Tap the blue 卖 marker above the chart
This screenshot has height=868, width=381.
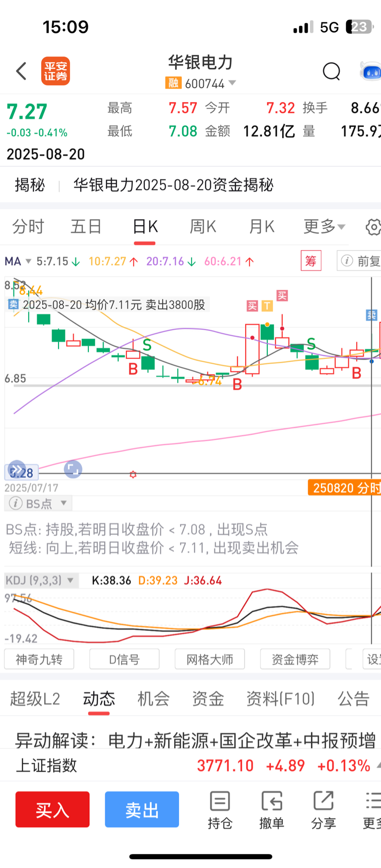(372, 315)
